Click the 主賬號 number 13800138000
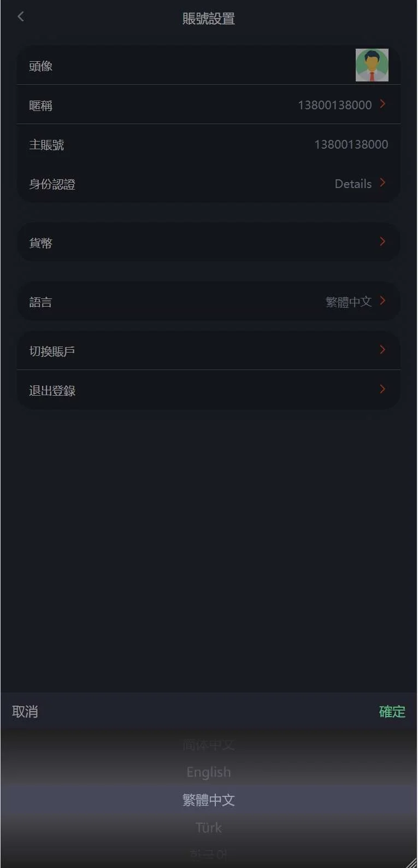The image size is (418, 868). point(351,144)
